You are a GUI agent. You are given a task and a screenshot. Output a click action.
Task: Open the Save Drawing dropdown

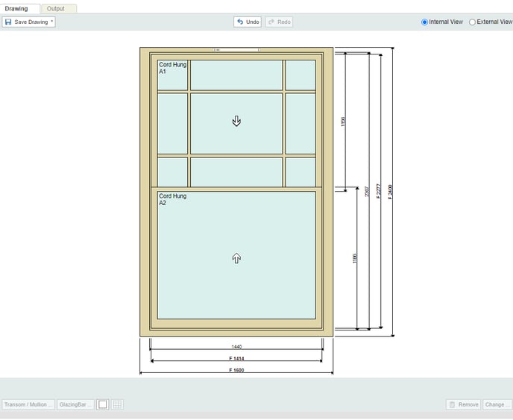pos(28,22)
